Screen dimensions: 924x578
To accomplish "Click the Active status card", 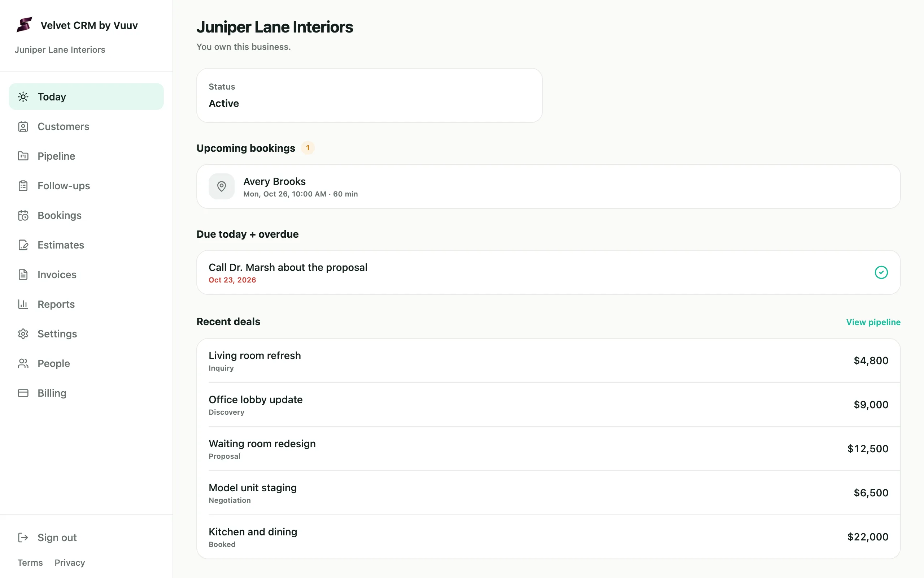I will [x=369, y=96].
